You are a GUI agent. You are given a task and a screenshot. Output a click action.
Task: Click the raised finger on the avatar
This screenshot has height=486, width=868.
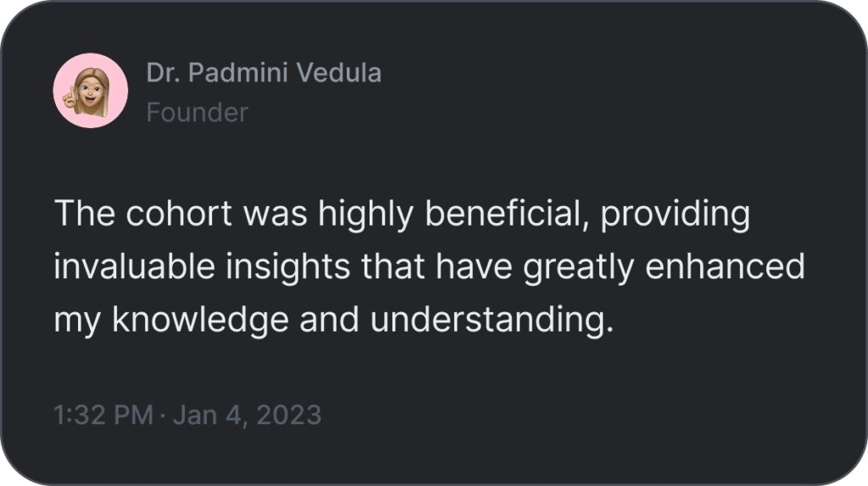70,98
